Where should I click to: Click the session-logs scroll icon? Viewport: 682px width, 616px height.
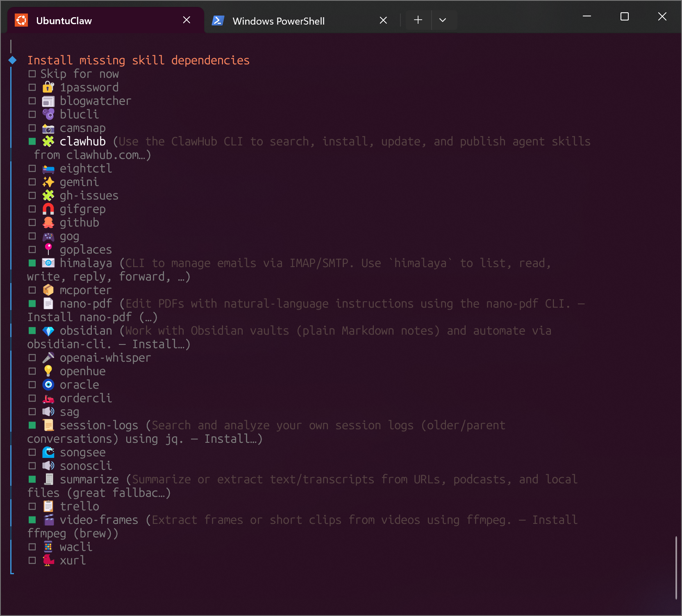coord(48,425)
